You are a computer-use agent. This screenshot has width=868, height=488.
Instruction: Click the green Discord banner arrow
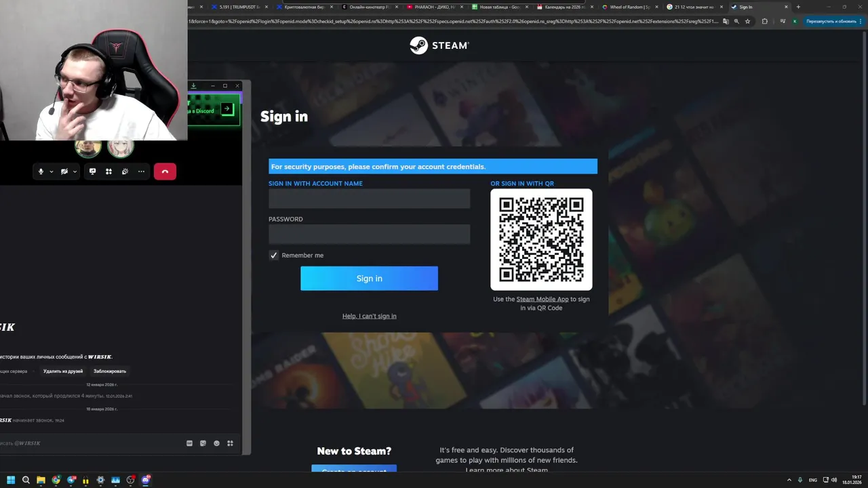(227, 109)
